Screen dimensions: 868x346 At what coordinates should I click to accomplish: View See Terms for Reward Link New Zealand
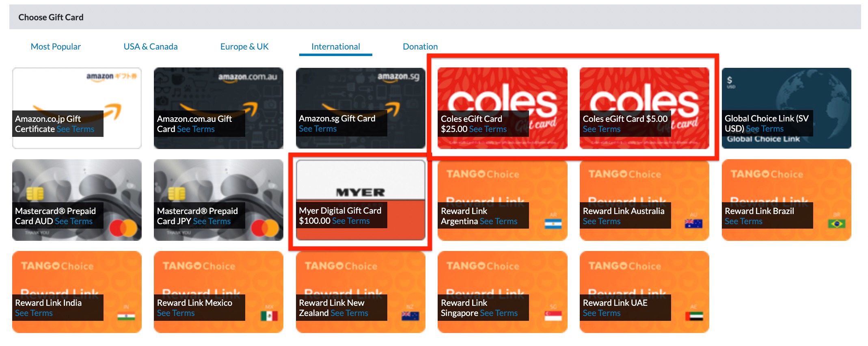pos(350,313)
